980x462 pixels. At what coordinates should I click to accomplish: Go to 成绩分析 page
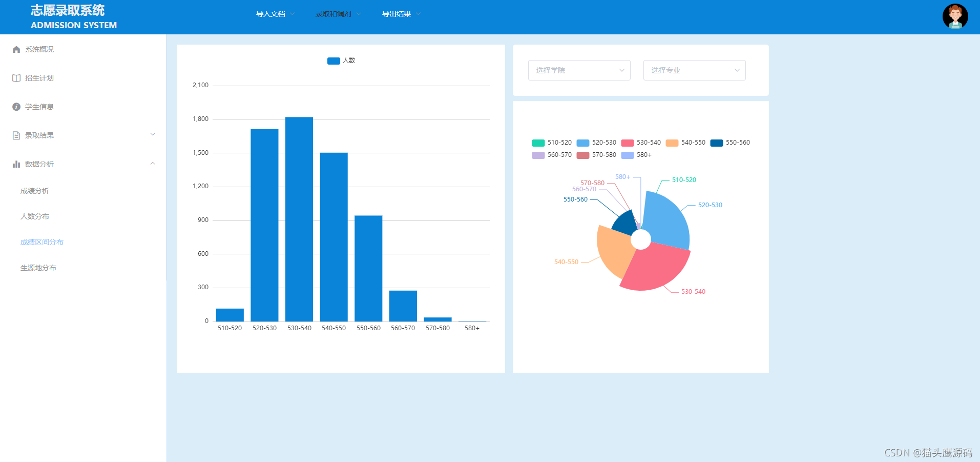(35, 191)
